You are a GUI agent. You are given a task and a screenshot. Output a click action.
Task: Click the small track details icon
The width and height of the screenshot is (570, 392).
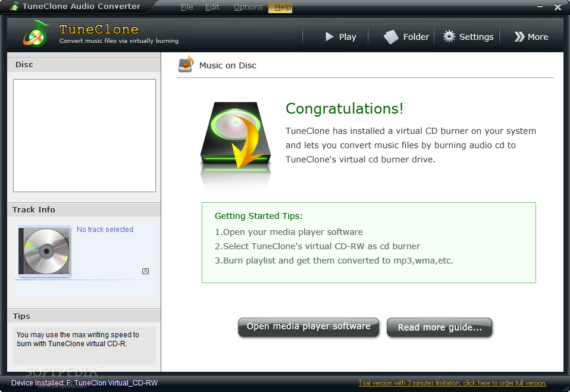tap(145, 271)
